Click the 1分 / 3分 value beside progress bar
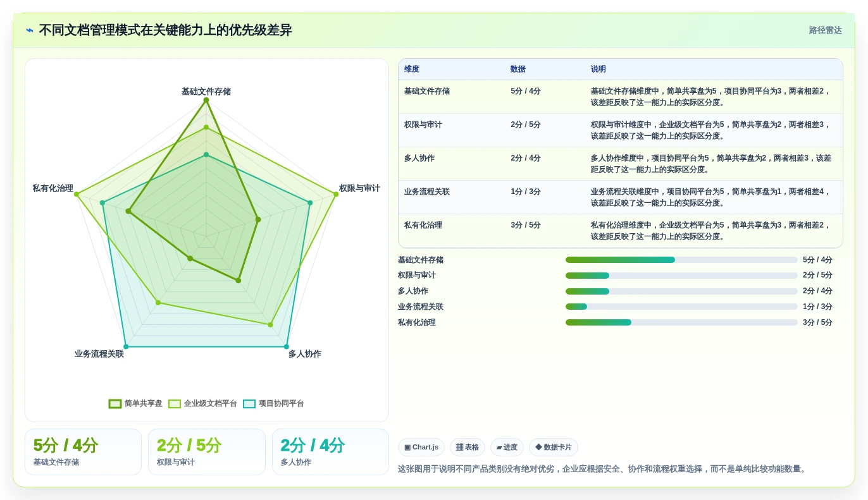This screenshot has width=868, height=500. [x=817, y=307]
